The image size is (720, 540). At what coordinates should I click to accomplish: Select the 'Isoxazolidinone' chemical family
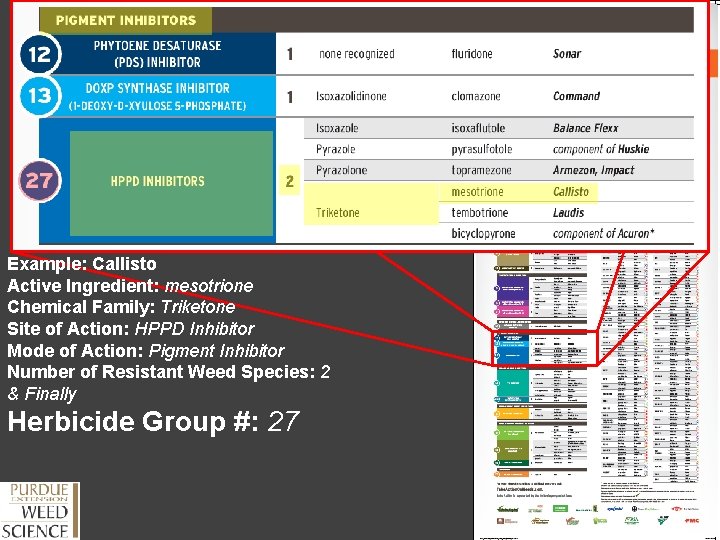point(351,96)
